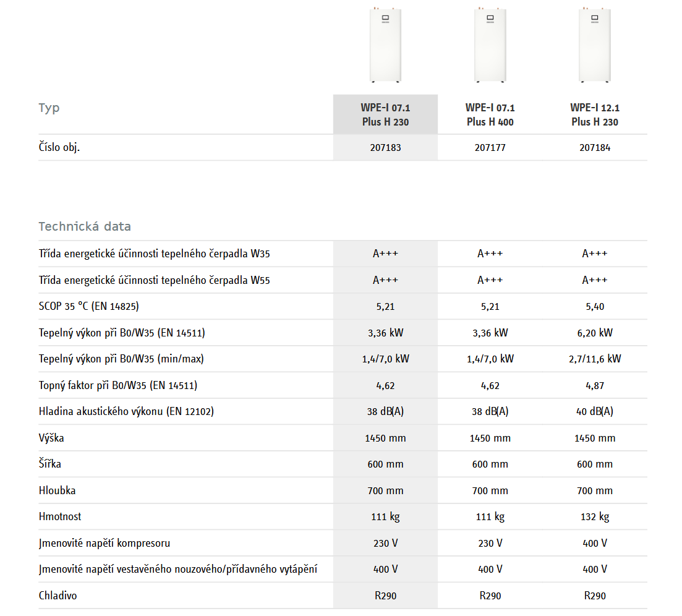Viewport: 682px width, 616px height.
Task: Click the WPE-I 12.1 Plus H 230 product image
Action: click(x=595, y=45)
